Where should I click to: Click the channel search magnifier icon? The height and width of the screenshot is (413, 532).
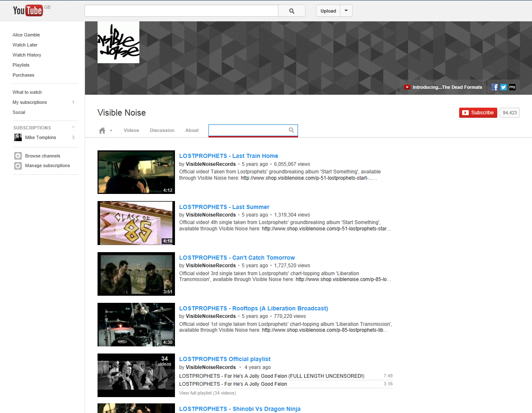point(291,130)
